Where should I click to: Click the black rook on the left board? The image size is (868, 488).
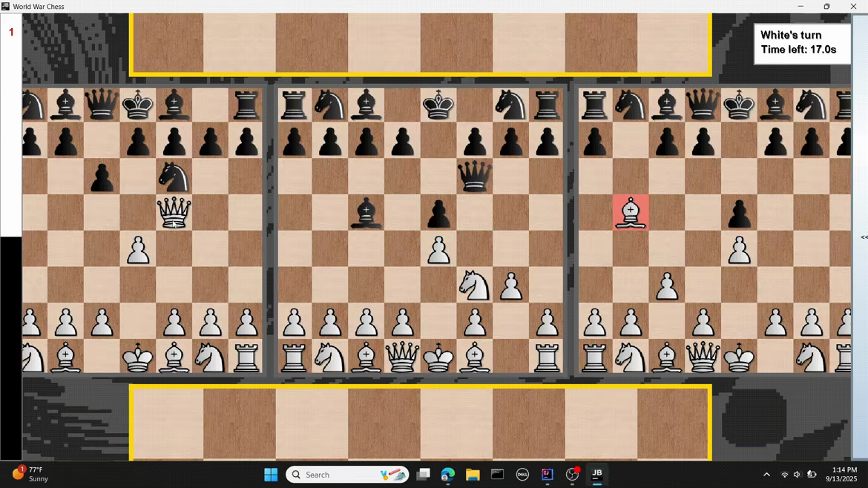(246, 105)
